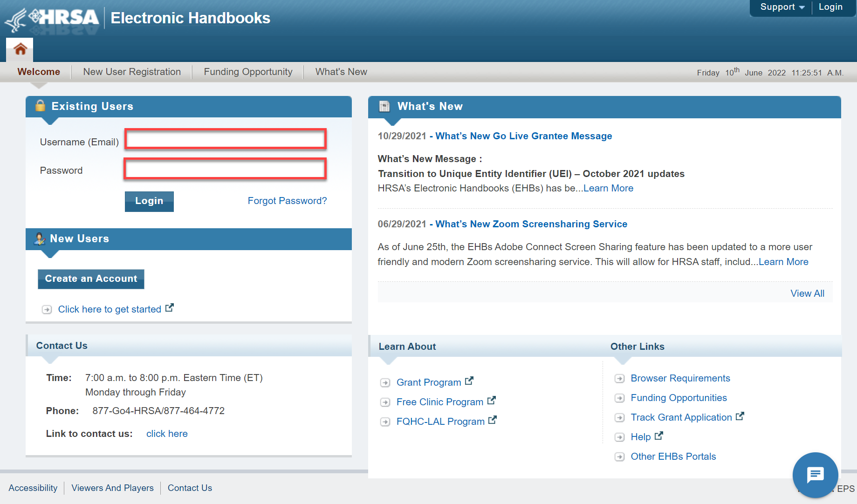Click external link icon beside Help
The height and width of the screenshot is (504, 857).
tap(659, 436)
